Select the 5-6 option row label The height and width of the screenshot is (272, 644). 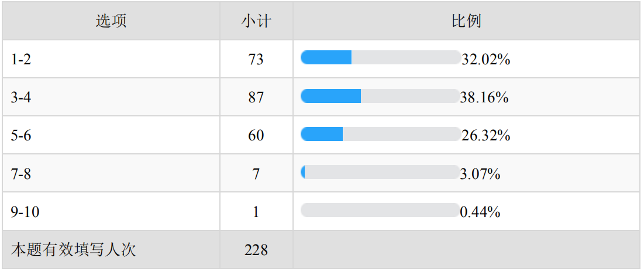pos(21,136)
